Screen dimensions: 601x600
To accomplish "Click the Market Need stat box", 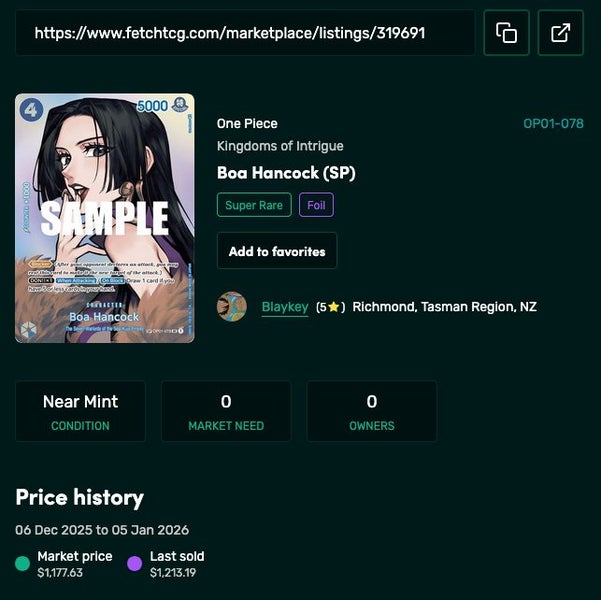I will 226,411.
